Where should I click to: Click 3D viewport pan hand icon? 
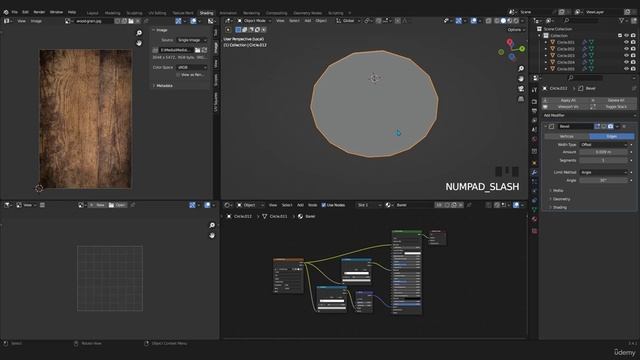521,78
